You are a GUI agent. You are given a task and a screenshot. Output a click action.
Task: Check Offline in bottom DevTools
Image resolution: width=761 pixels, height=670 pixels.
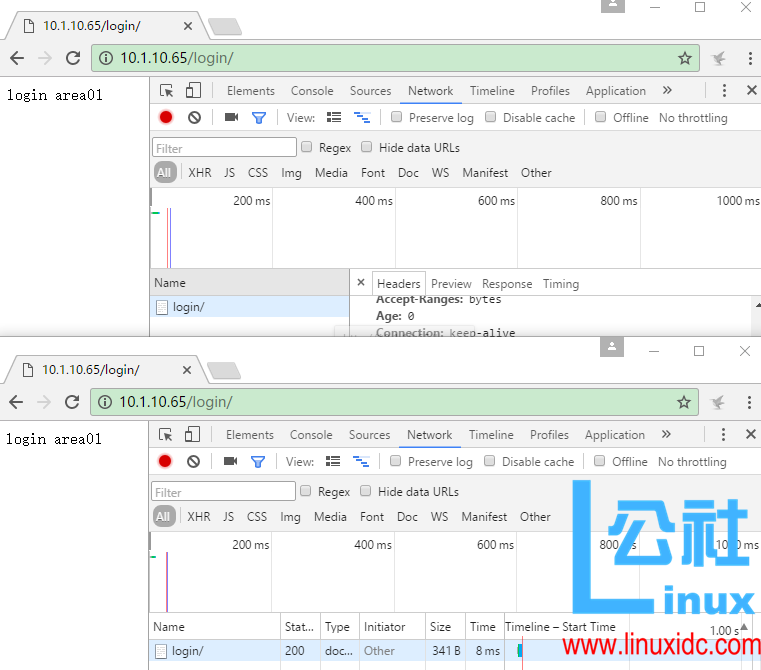tap(599, 461)
